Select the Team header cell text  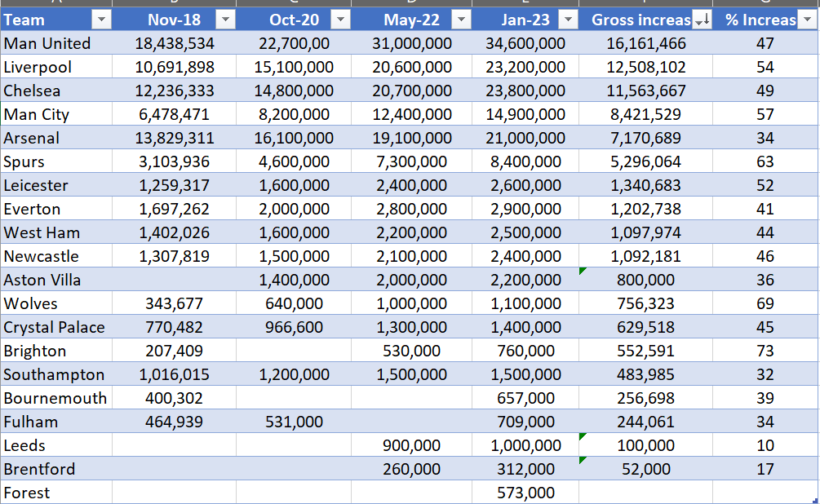click(24, 20)
